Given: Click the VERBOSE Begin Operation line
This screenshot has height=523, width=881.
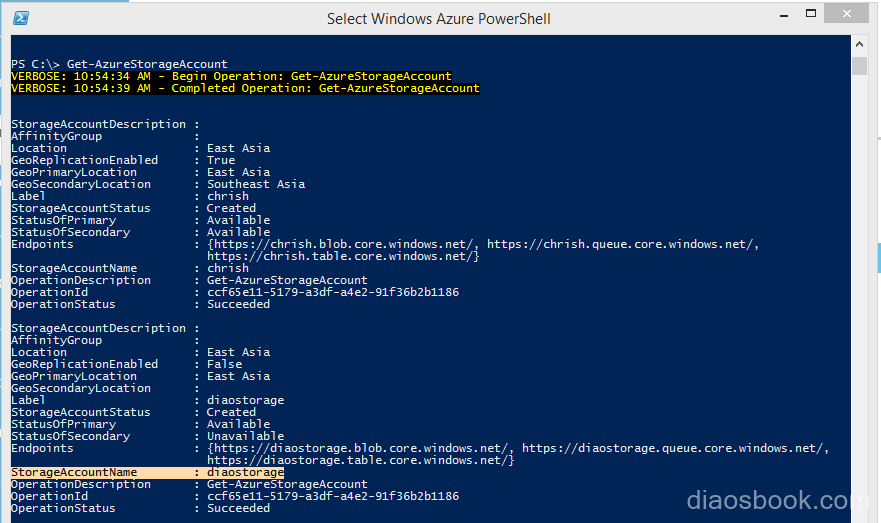Looking at the screenshot, I should (231, 76).
